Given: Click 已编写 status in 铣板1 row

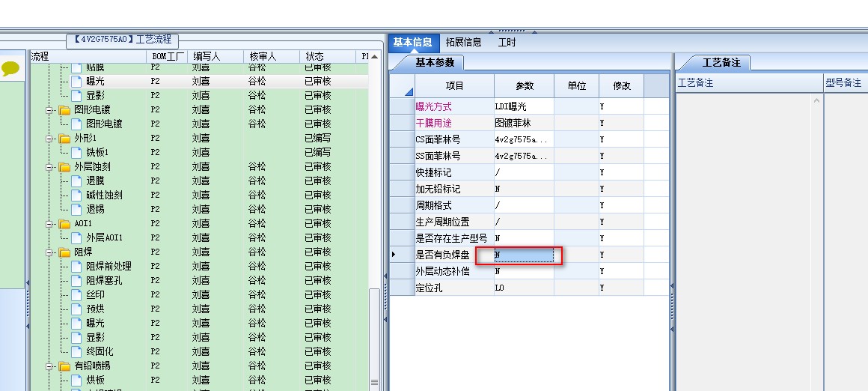Looking at the screenshot, I should pyautogui.click(x=318, y=152).
